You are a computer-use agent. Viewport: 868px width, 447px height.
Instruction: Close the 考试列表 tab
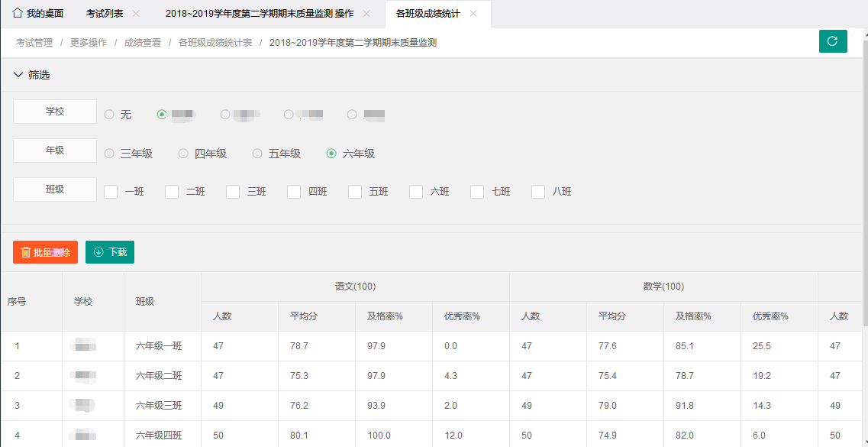pos(135,13)
